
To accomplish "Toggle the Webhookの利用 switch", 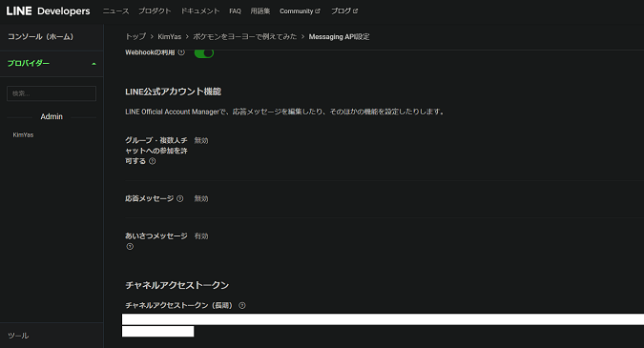I will [204, 53].
